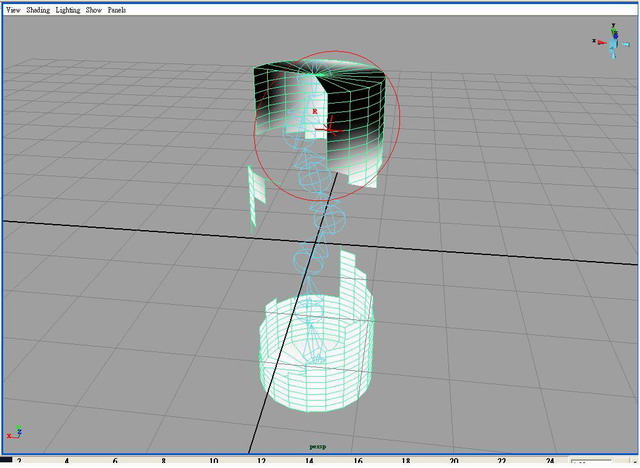The image size is (640, 468).
Task: Click frame 12 on the timeline
Action: coord(261,461)
